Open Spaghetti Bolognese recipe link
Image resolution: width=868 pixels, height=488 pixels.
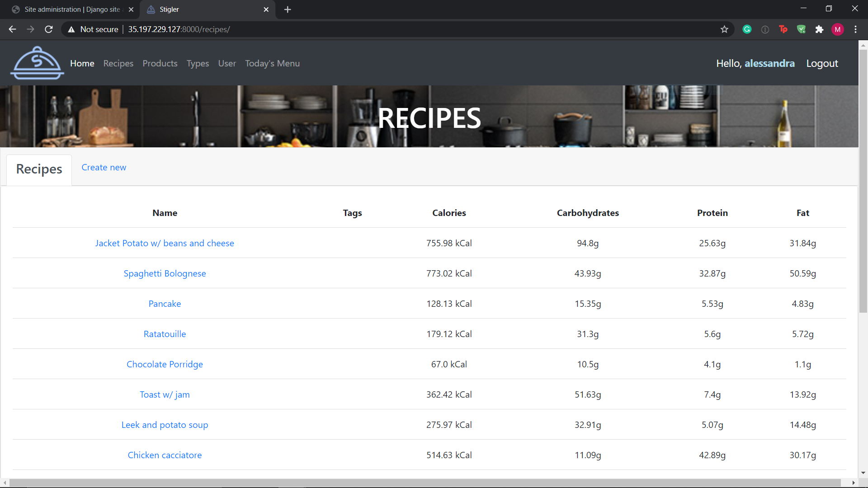(165, 273)
